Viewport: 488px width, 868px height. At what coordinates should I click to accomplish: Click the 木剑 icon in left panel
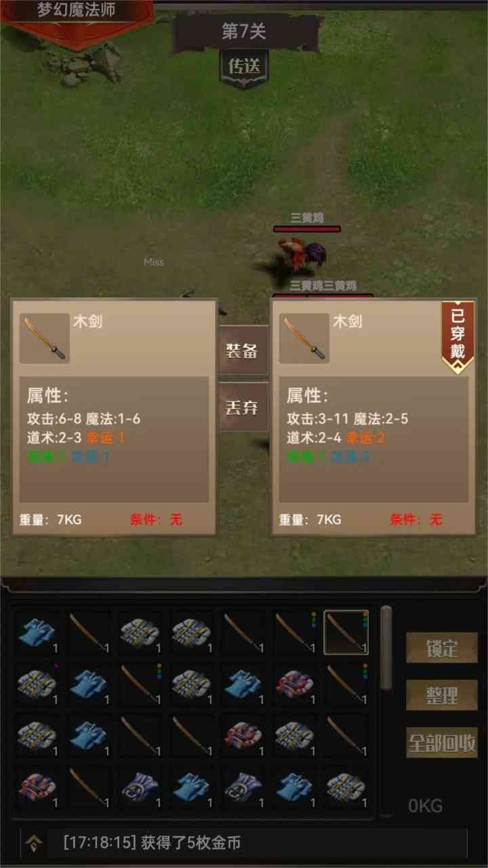pos(45,338)
